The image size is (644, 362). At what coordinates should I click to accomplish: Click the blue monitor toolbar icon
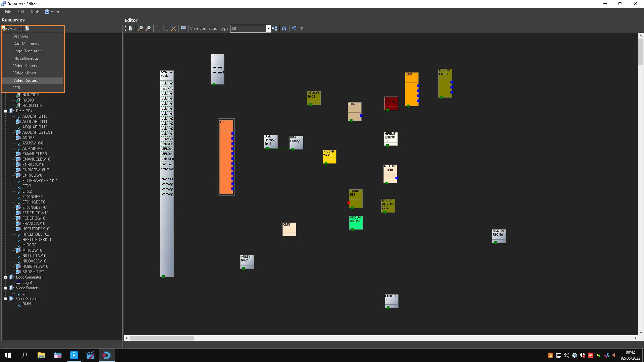(183, 28)
